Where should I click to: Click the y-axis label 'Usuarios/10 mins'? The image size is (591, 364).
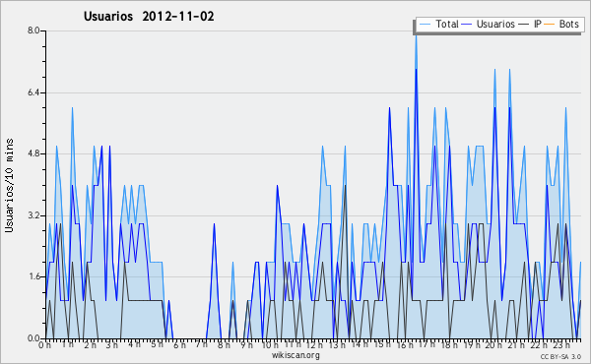(x=9, y=186)
